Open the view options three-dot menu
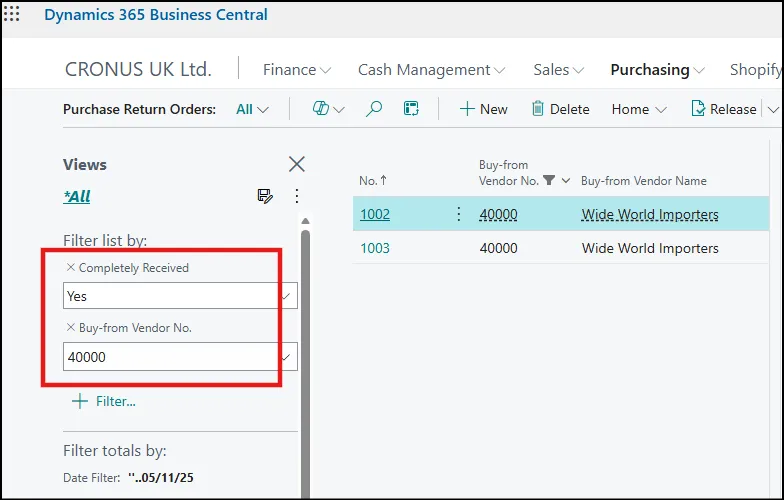Image resolution: width=784 pixels, height=500 pixels. [296, 196]
